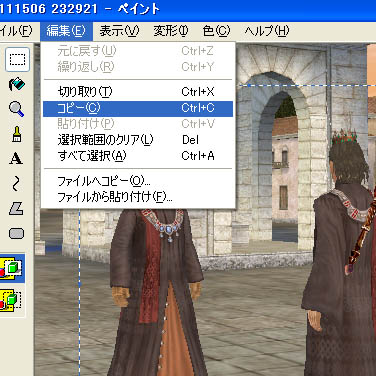Activate the Text tool A icon
Viewport: 376px width, 376px height.
coord(16,158)
